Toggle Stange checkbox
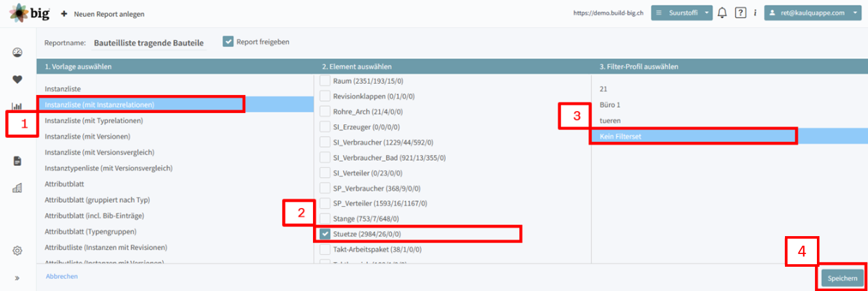The image size is (868, 291). 325,219
